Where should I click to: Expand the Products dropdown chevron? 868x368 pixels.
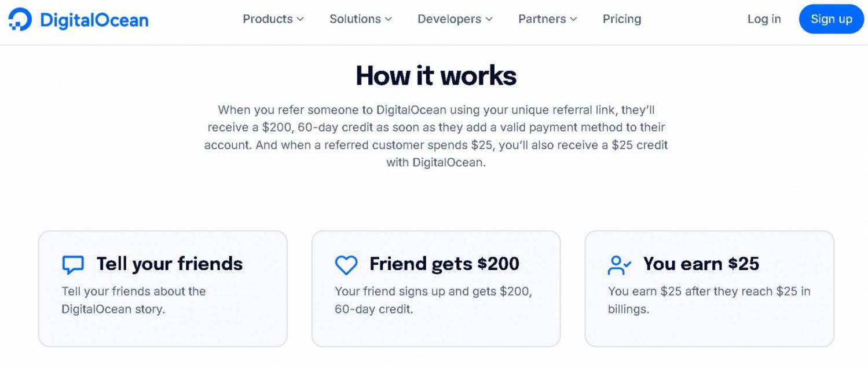click(x=300, y=19)
